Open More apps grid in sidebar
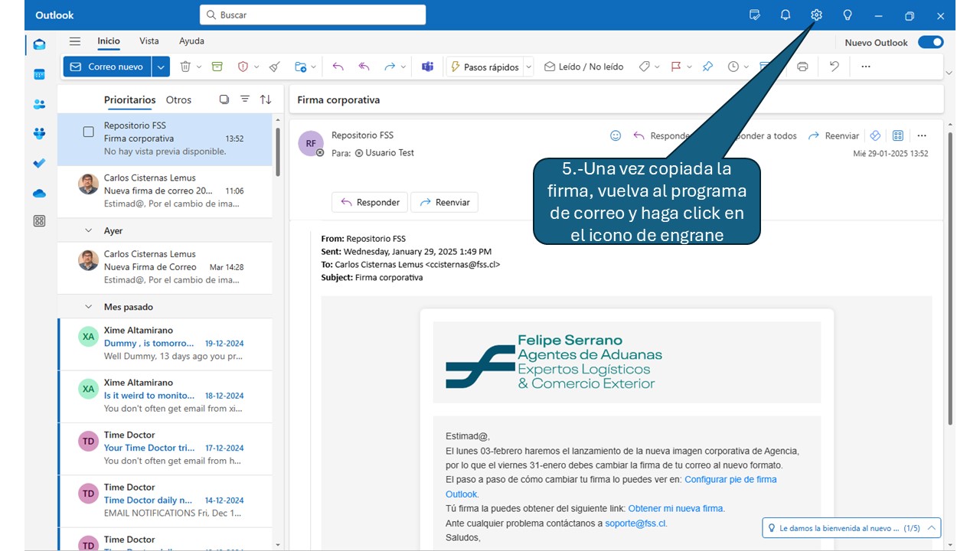Screen dimensions: 980x551 click(x=39, y=221)
